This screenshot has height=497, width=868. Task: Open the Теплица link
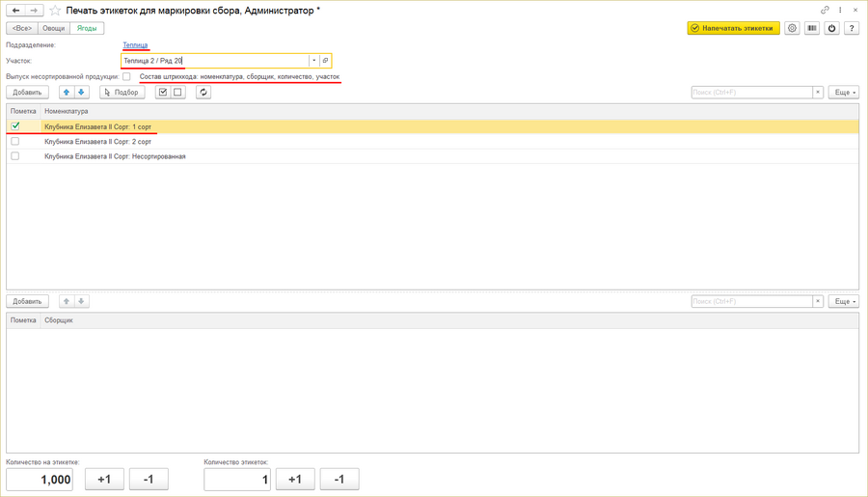135,45
